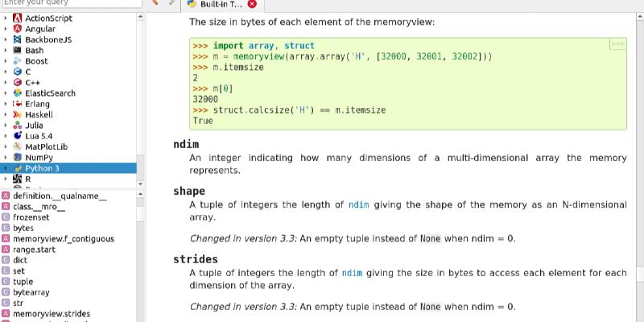Expand the MatPlotLib docset tree
The height and width of the screenshot is (322, 644).
click(6, 147)
